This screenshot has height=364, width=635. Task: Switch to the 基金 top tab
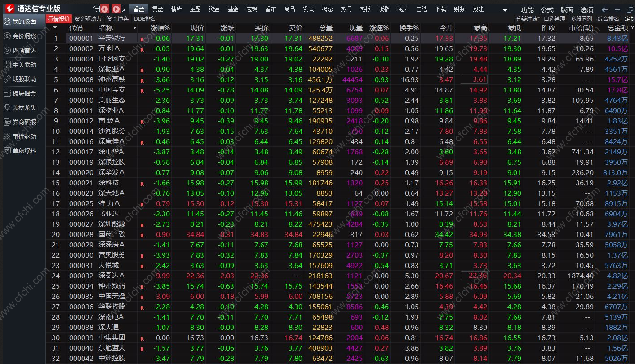point(233,9)
